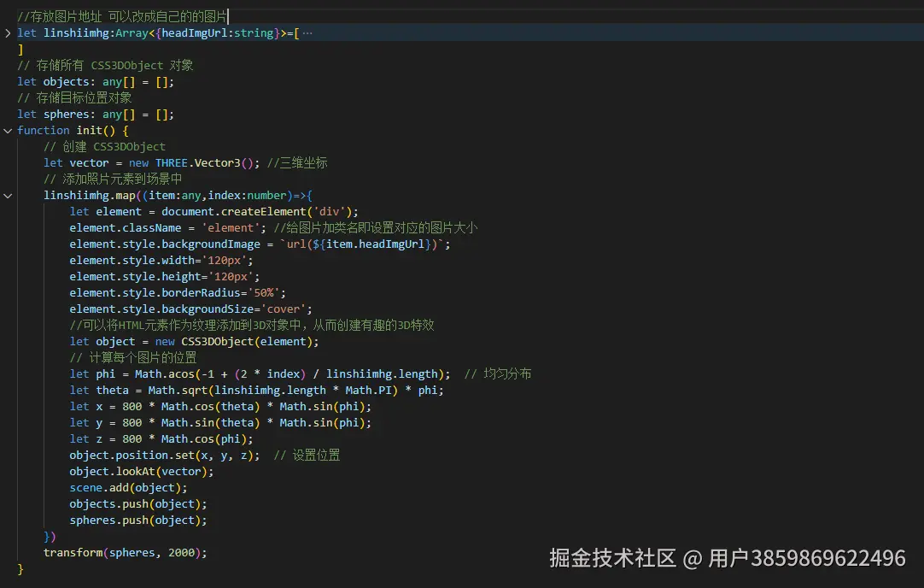Screen dimensions: 924x588
Task: Click the "element.className = 'element'" line
Action: pyautogui.click(x=167, y=228)
